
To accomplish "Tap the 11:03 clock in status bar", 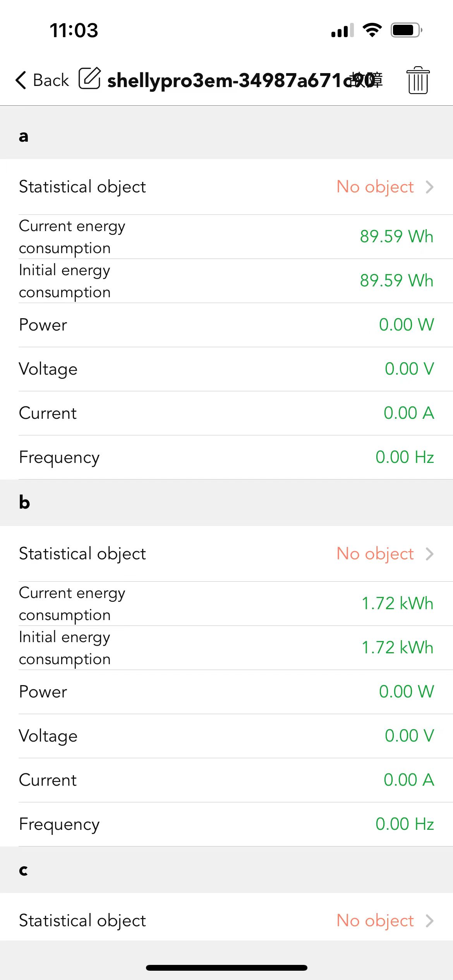I will pos(74,30).
